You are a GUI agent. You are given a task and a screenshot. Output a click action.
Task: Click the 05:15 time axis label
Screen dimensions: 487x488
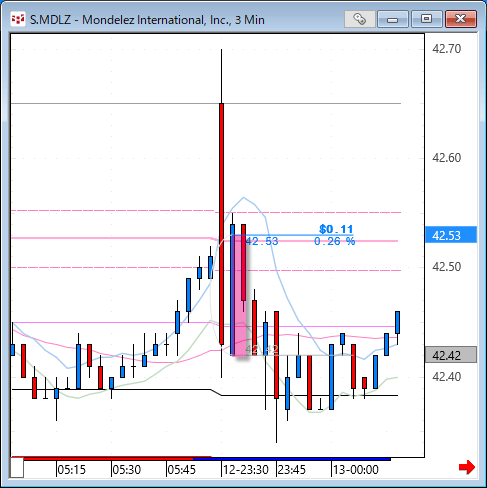(72, 470)
